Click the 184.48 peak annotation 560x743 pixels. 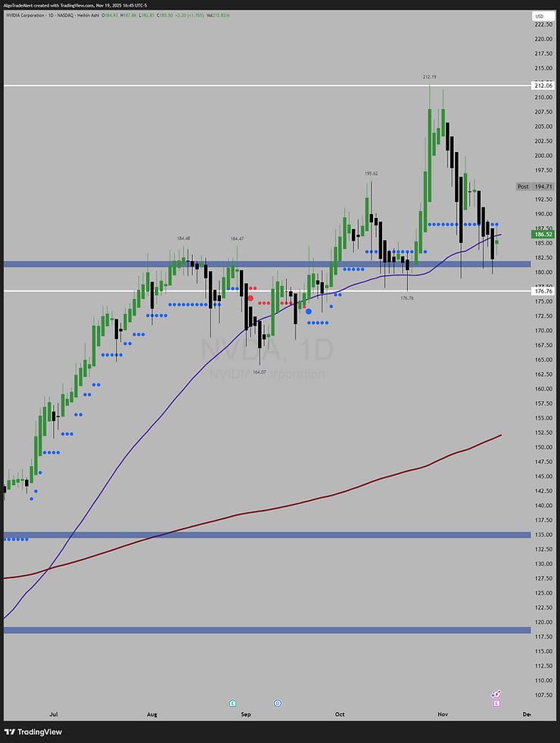tap(184, 239)
